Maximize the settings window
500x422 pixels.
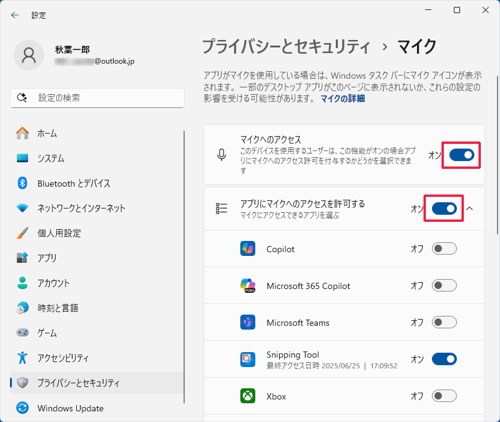point(457,10)
